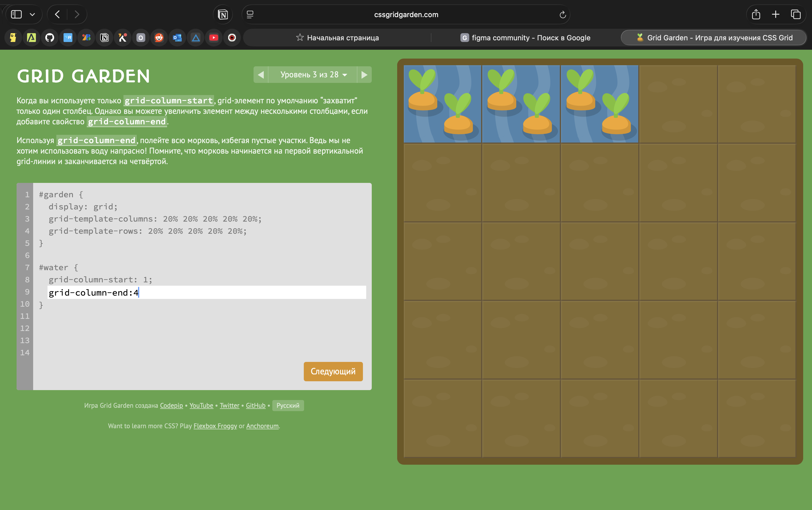
Task: Switch to the 'Начальная страница' tab
Action: (337, 38)
